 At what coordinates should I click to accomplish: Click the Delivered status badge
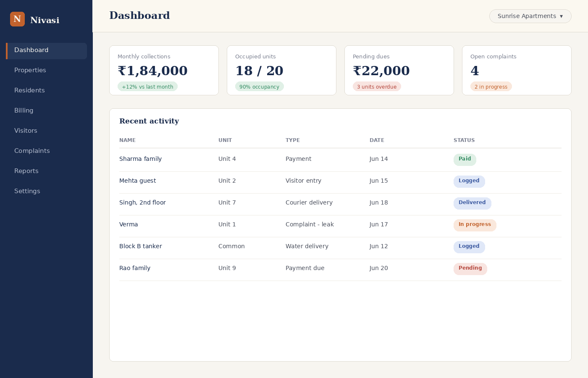click(472, 203)
